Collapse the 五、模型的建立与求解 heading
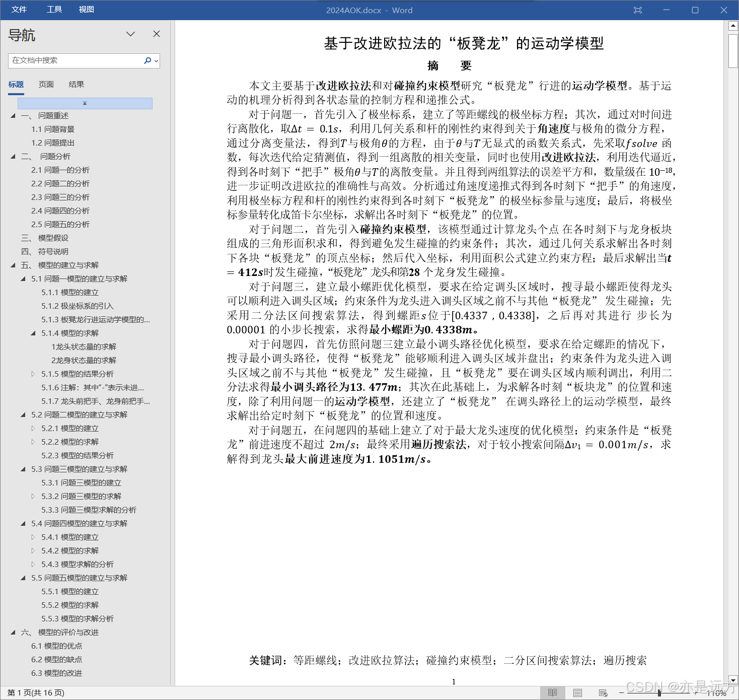Screen dimensions: 739x700 pos(13,265)
